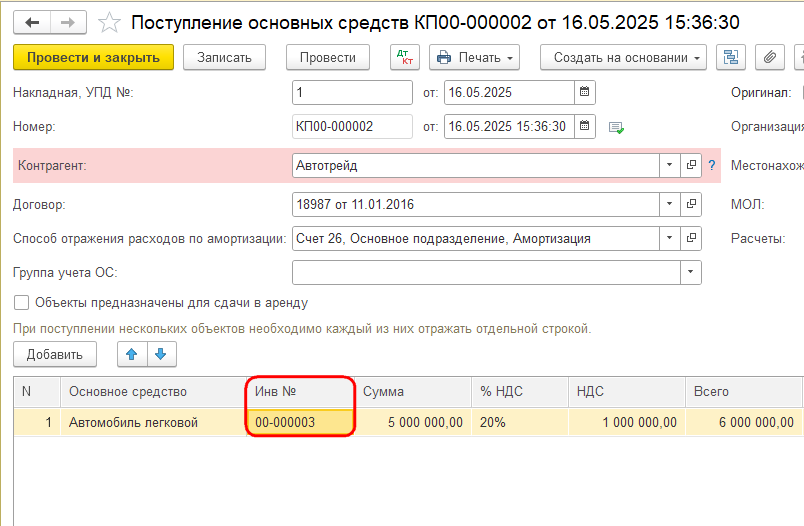
Task: Open the Создать на основании menu
Action: pyautogui.click(x=623, y=57)
